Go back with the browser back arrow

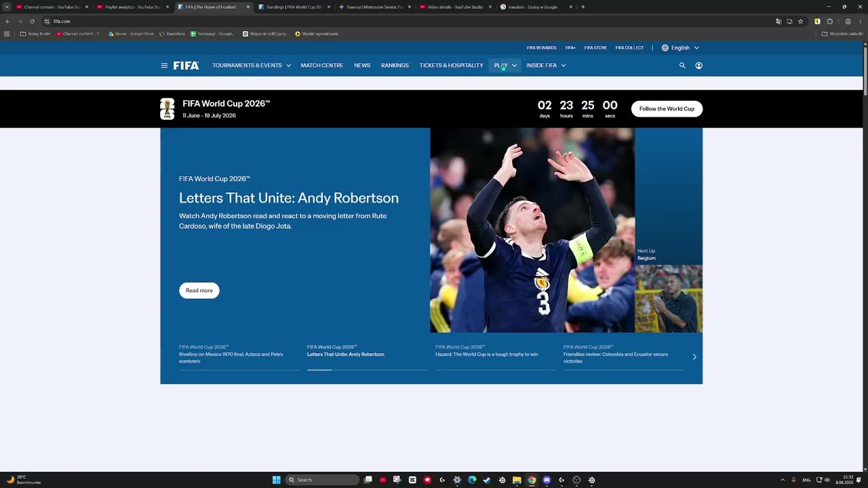pos(7,21)
